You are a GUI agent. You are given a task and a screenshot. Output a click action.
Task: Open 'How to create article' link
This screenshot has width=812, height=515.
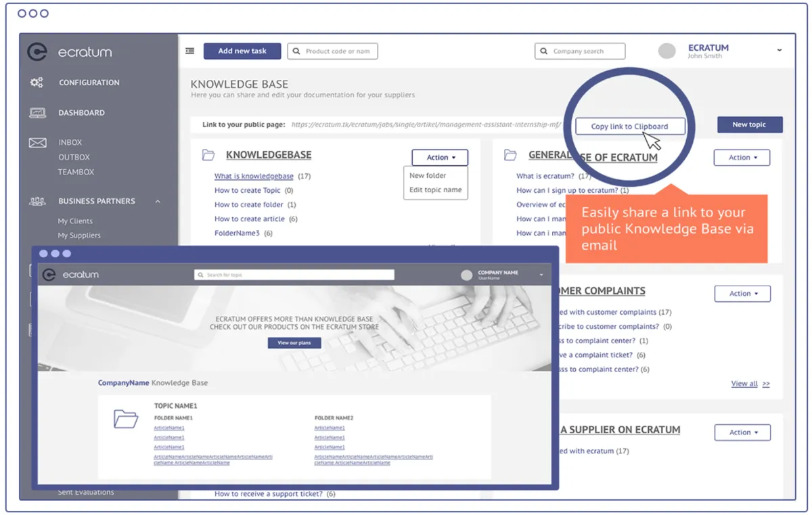250,219
